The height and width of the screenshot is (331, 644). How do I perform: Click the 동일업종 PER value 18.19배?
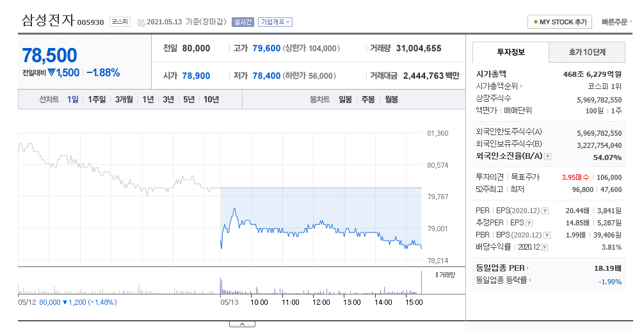[x=608, y=268]
